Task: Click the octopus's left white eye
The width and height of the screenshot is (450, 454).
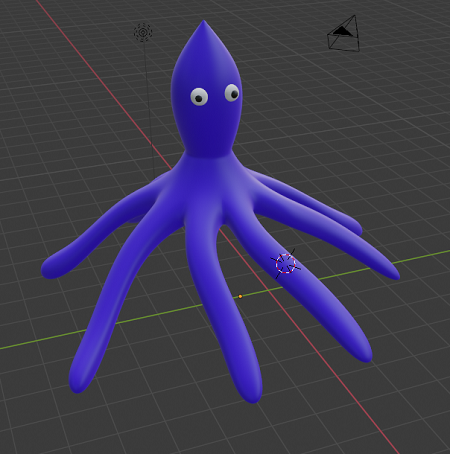Action: click(x=199, y=97)
